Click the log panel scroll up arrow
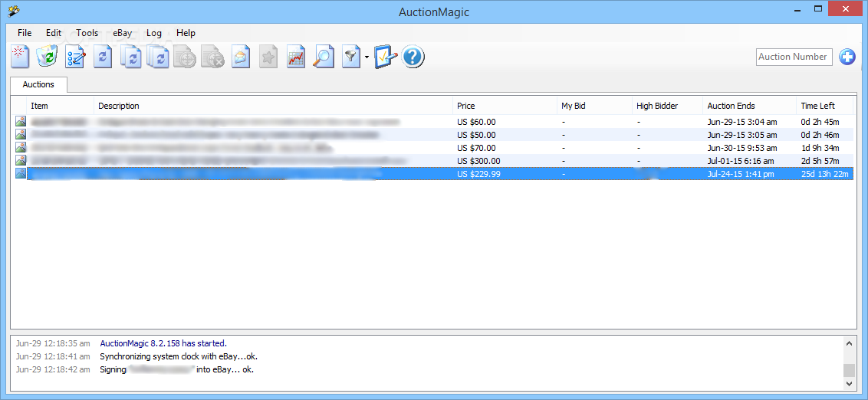This screenshot has height=400, width=868. (850, 343)
